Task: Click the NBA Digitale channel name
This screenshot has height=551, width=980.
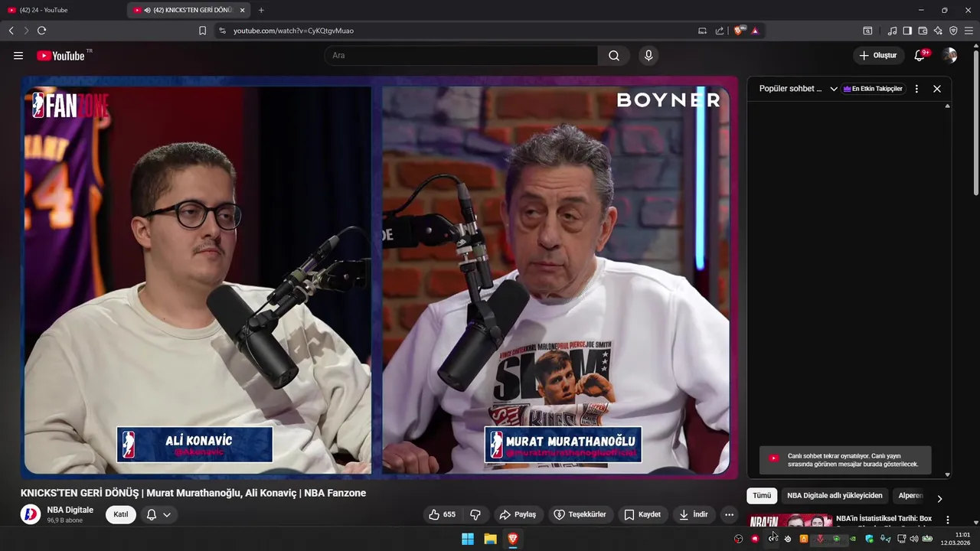Action: (70, 510)
